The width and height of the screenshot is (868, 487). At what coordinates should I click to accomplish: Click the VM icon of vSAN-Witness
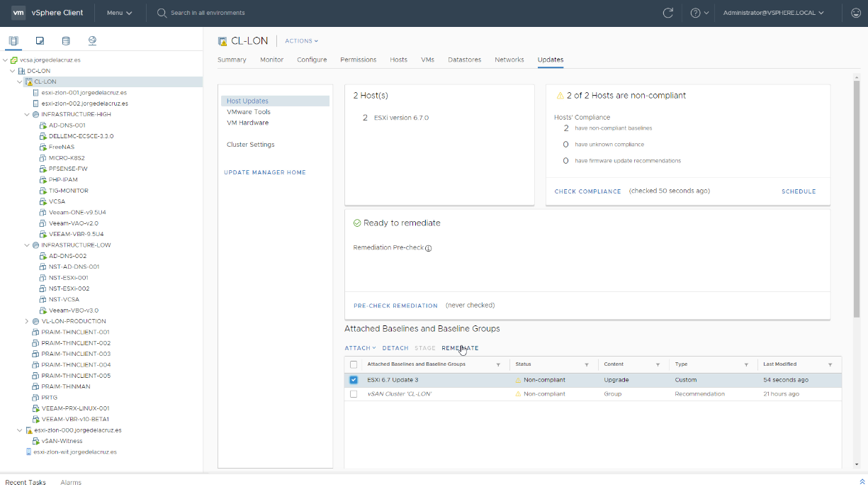(x=35, y=441)
